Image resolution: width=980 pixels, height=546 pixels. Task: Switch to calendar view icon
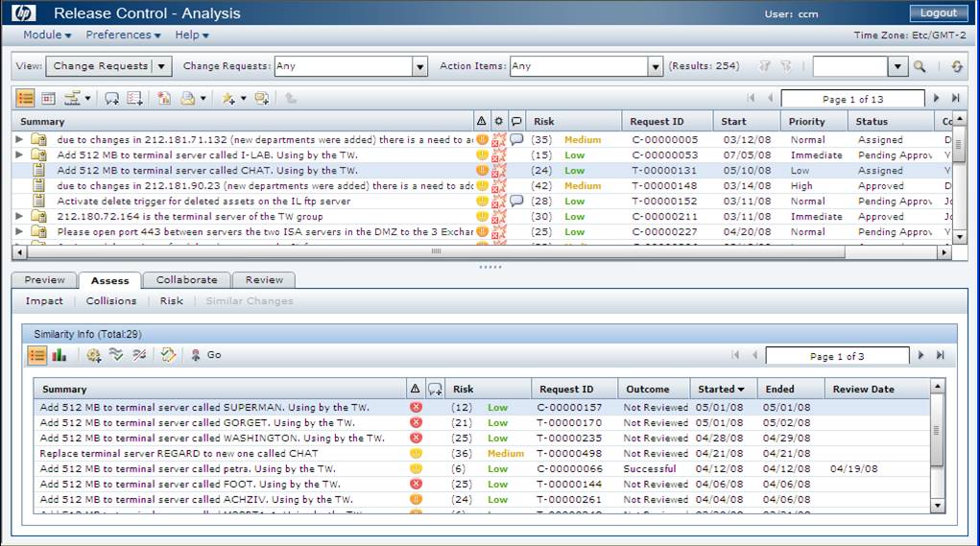[x=48, y=99]
